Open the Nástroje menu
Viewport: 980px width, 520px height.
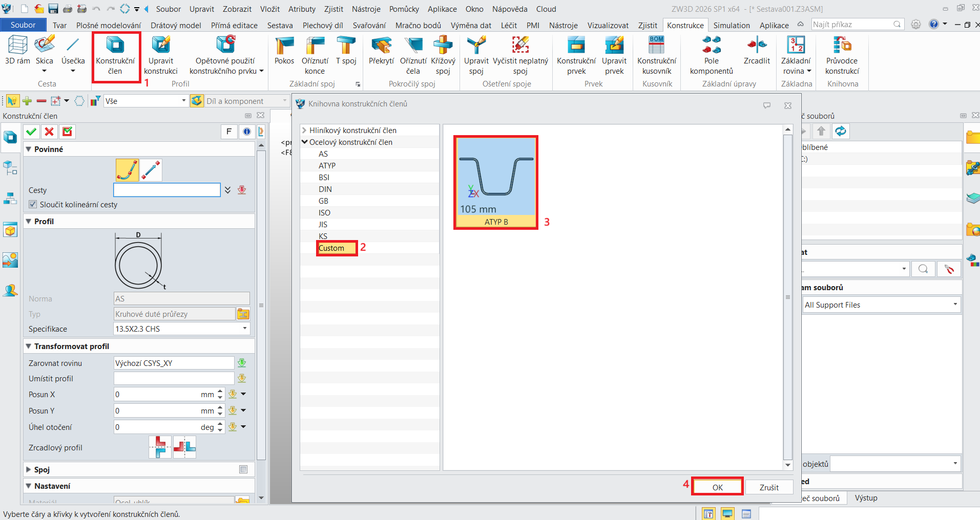pyautogui.click(x=366, y=9)
